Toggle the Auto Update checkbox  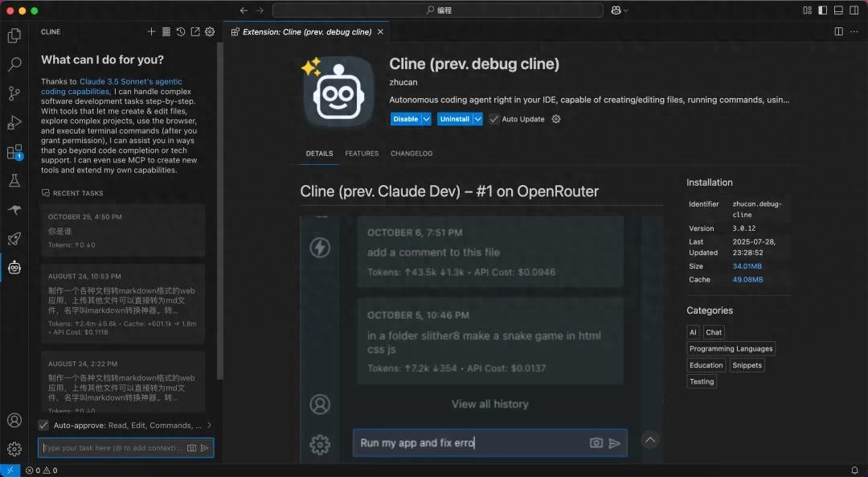click(493, 118)
